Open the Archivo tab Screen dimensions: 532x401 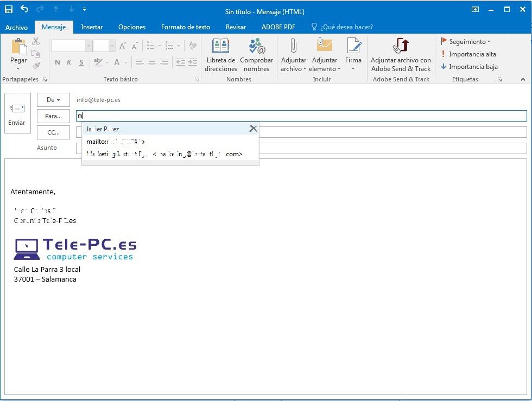pyautogui.click(x=16, y=27)
